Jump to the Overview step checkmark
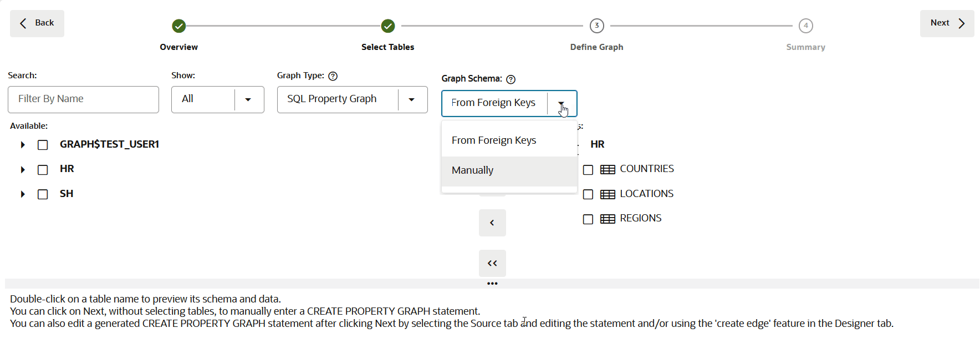Image resolution: width=980 pixels, height=353 pixels. pyautogui.click(x=178, y=26)
